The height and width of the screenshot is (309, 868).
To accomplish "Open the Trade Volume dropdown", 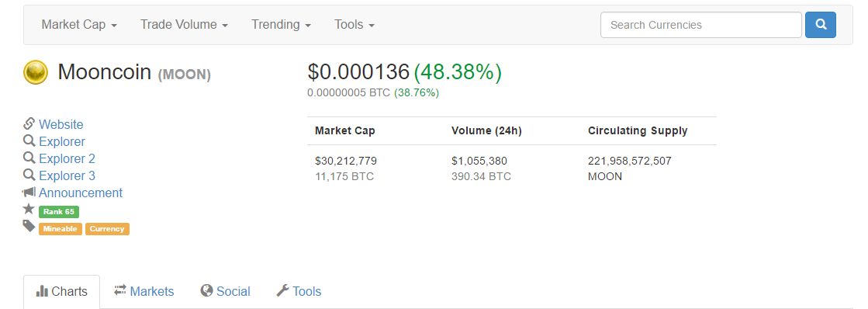I will pyautogui.click(x=185, y=25).
